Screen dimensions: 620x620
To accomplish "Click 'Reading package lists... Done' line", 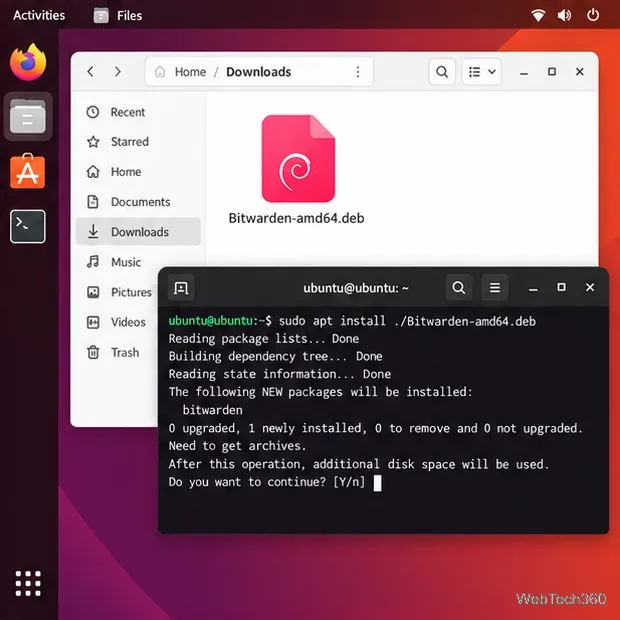I will 264,339.
